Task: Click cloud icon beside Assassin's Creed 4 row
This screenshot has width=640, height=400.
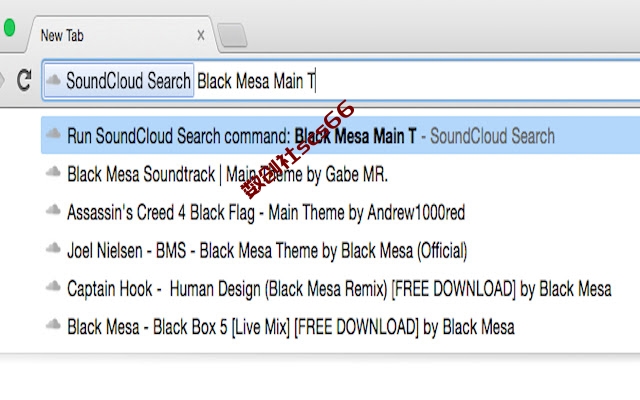Action: (53, 210)
